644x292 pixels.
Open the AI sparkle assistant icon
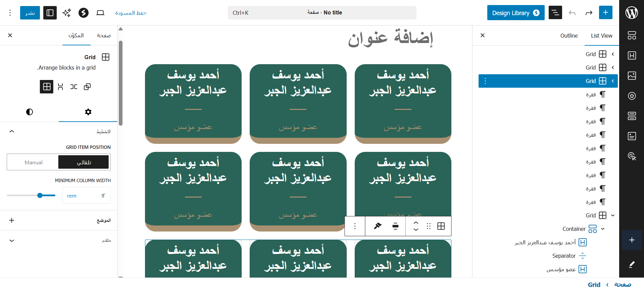(x=67, y=13)
